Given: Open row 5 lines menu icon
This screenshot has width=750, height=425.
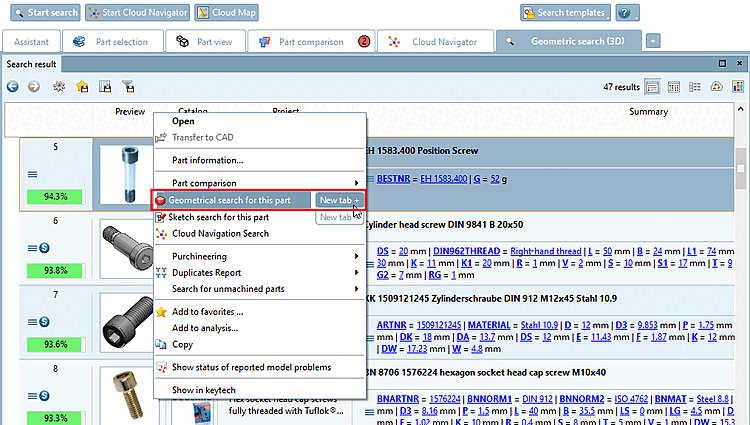Looking at the screenshot, I should tap(32, 174).
